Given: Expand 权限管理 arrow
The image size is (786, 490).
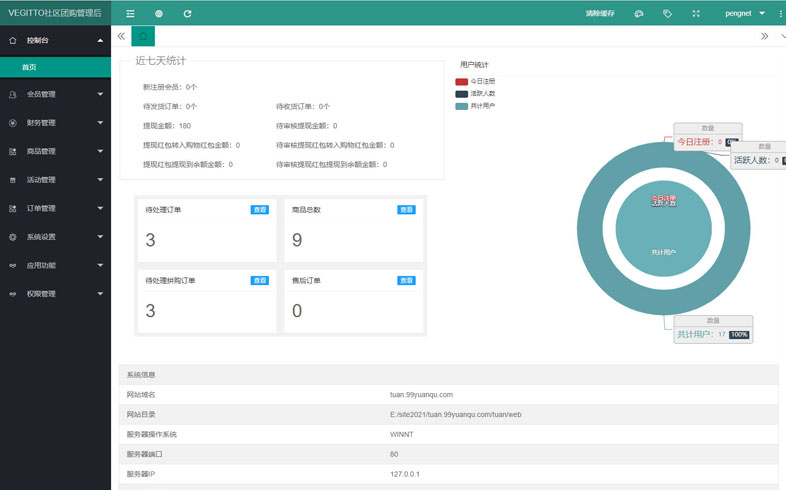Looking at the screenshot, I should [x=100, y=294].
